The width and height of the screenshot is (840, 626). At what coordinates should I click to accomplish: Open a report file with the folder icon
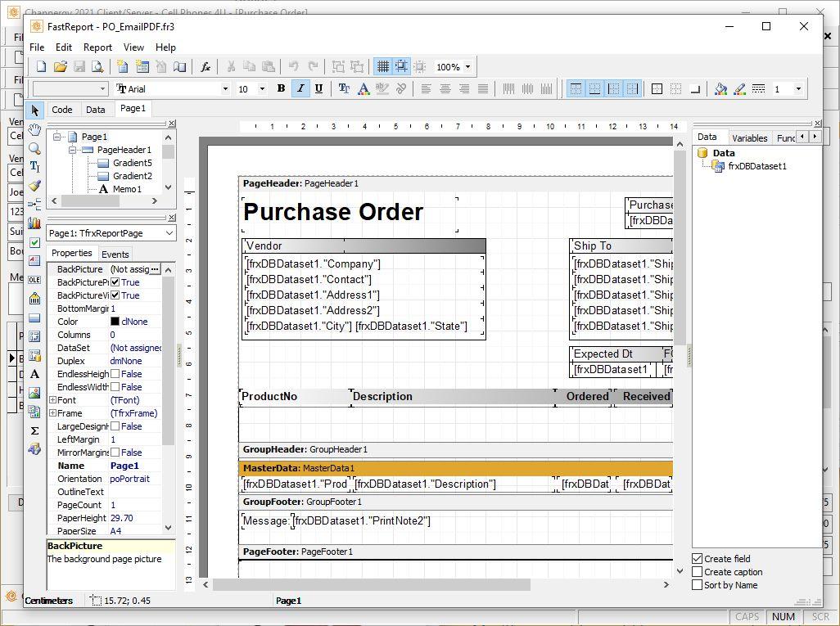(61, 66)
